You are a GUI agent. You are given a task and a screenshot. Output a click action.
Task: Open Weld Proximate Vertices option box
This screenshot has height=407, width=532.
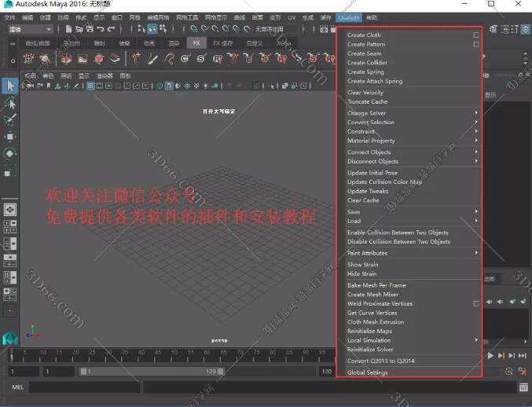(x=476, y=303)
